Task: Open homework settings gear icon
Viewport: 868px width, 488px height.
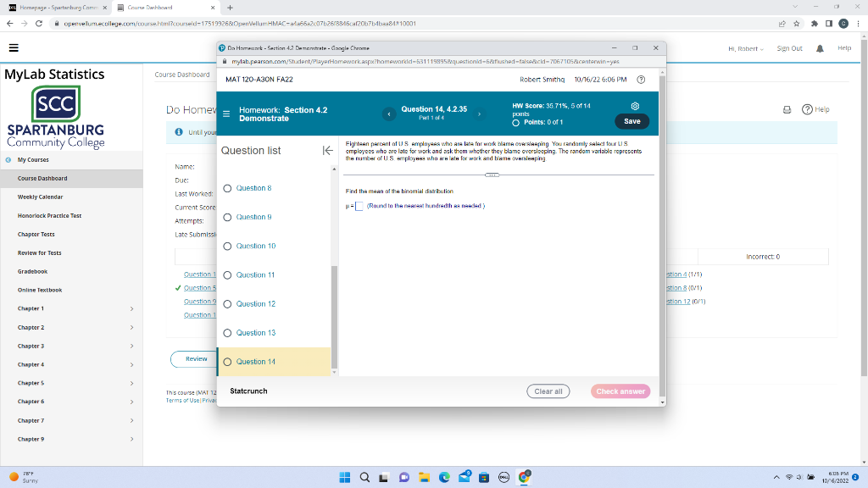Action: click(635, 106)
